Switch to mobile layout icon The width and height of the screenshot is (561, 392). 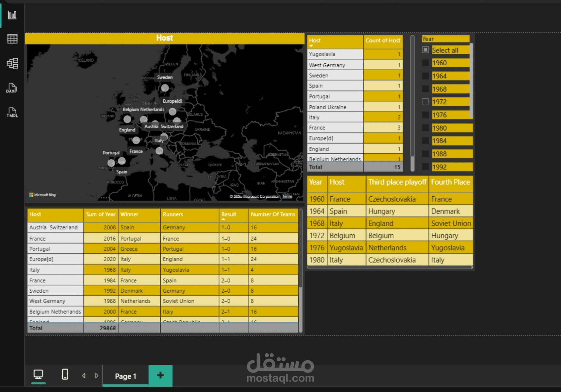click(65, 375)
